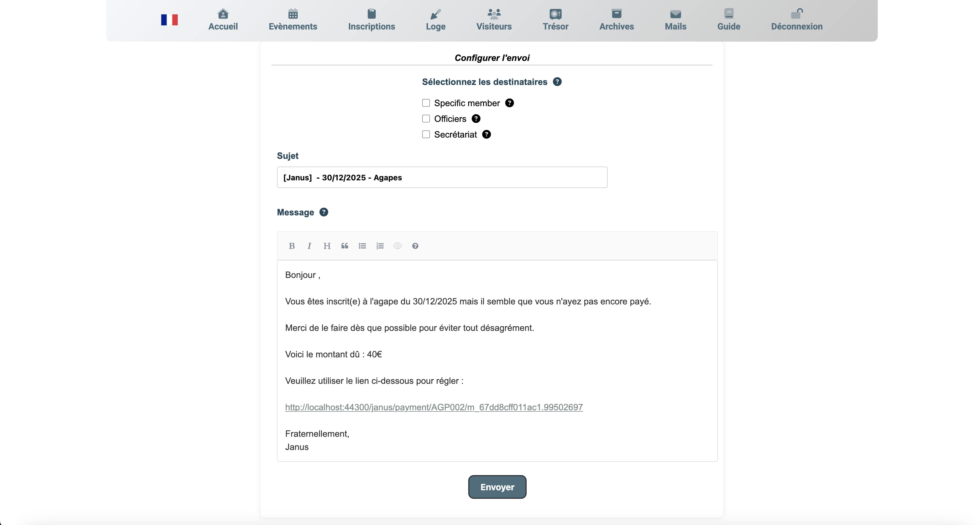The image size is (980, 525).
Task: Open the editor markdown help icon
Action: click(x=415, y=246)
